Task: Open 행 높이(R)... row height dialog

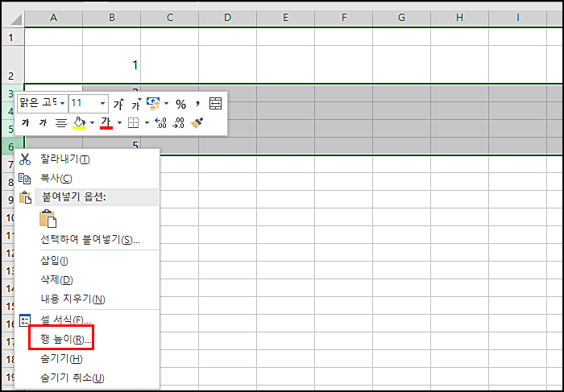Action: (x=87, y=339)
